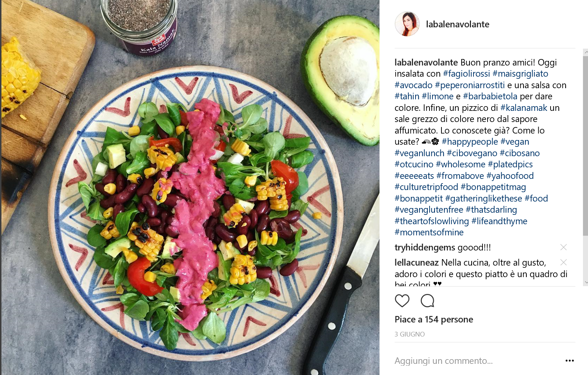This screenshot has height=375, width=588.
Task: Click the labalenavolante username in header
Action: click(458, 24)
